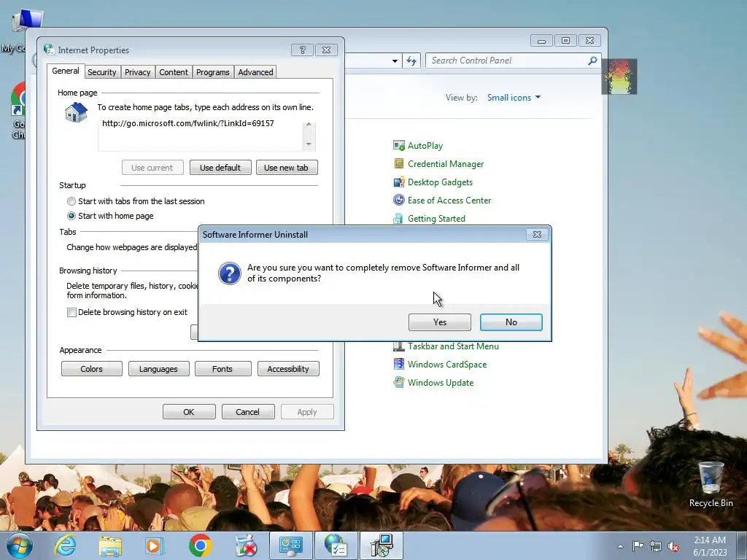The height and width of the screenshot is (560, 747).
Task: Click the Desktop Gadgets icon
Action: click(399, 182)
